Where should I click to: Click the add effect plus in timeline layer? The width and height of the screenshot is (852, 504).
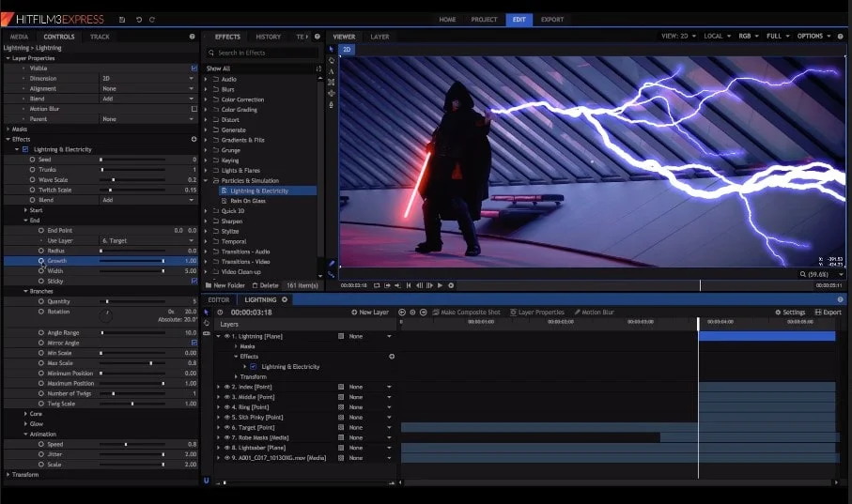pyautogui.click(x=392, y=357)
